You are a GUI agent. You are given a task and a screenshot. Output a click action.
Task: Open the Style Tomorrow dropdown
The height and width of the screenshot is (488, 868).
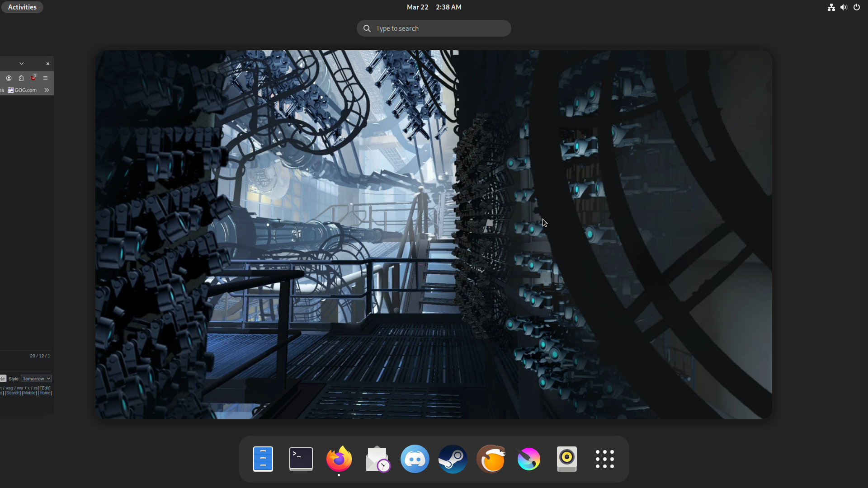(x=36, y=379)
